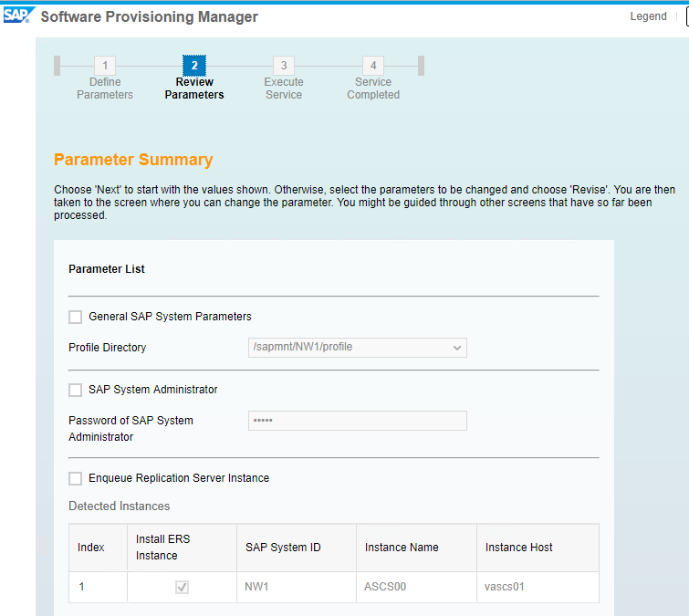689x616 pixels.
Task: Select the vascs01 instance host cell
Action: tap(538, 587)
